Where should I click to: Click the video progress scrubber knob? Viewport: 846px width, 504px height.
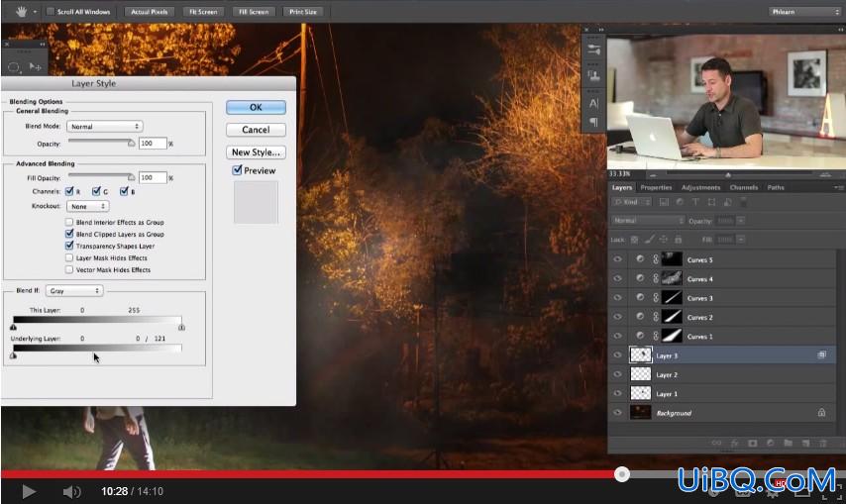pos(622,474)
